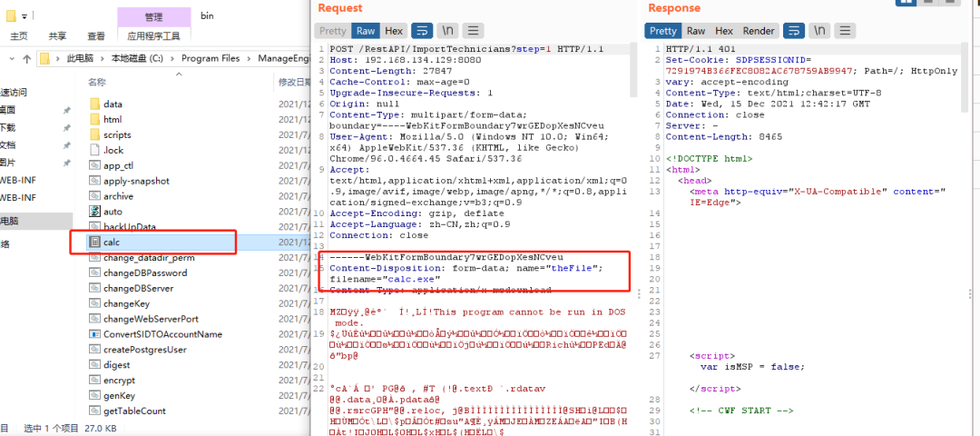This screenshot has width=980, height=436.
Task: Expand chevron after Program Files in breadcrumb
Action: [x=249, y=58]
